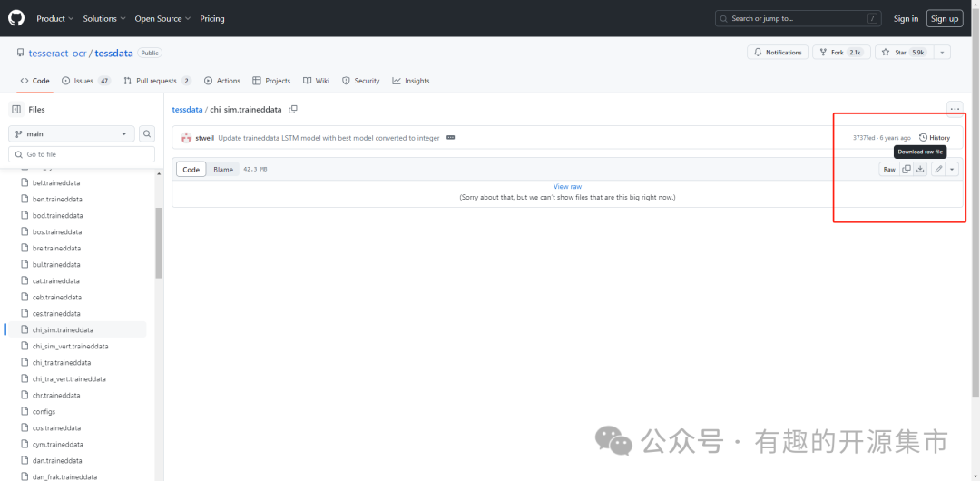This screenshot has width=980, height=481.
Task: Switch to the Pull requests tab
Action: coord(158,81)
